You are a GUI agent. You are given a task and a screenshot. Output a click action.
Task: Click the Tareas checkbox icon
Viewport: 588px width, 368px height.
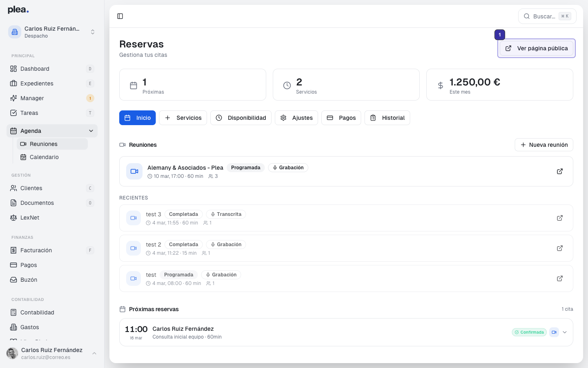tap(13, 113)
